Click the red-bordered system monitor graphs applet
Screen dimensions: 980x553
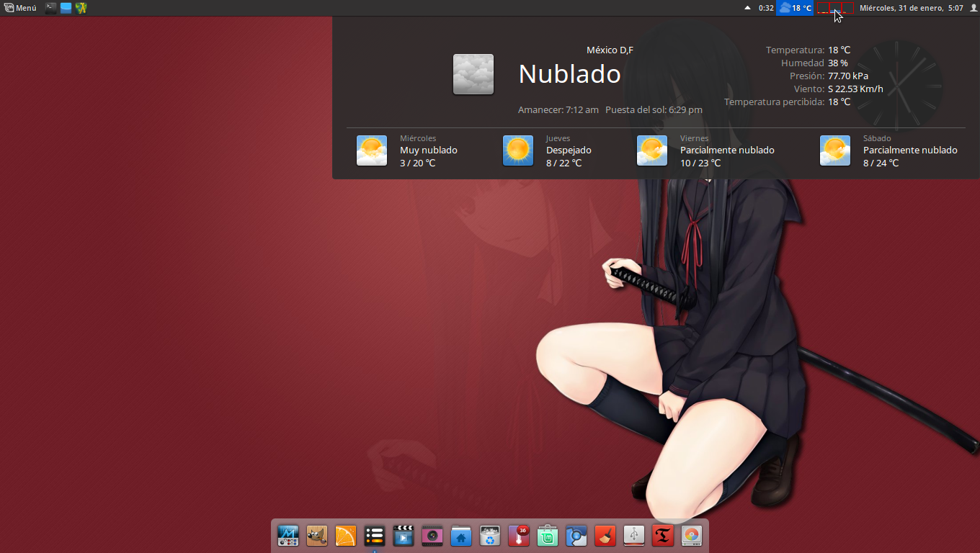[x=835, y=8]
